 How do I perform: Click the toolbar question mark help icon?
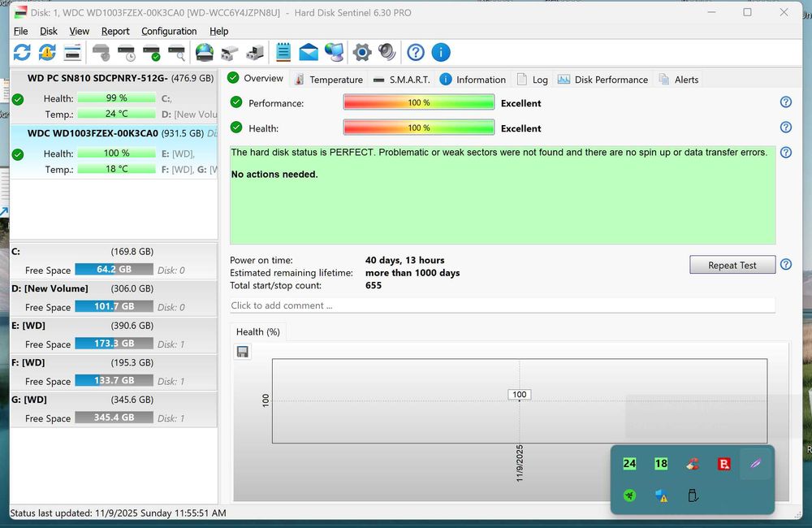point(415,52)
